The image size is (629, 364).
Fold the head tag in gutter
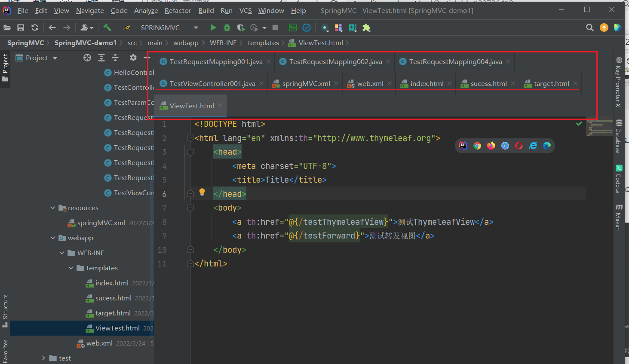click(x=190, y=152)
